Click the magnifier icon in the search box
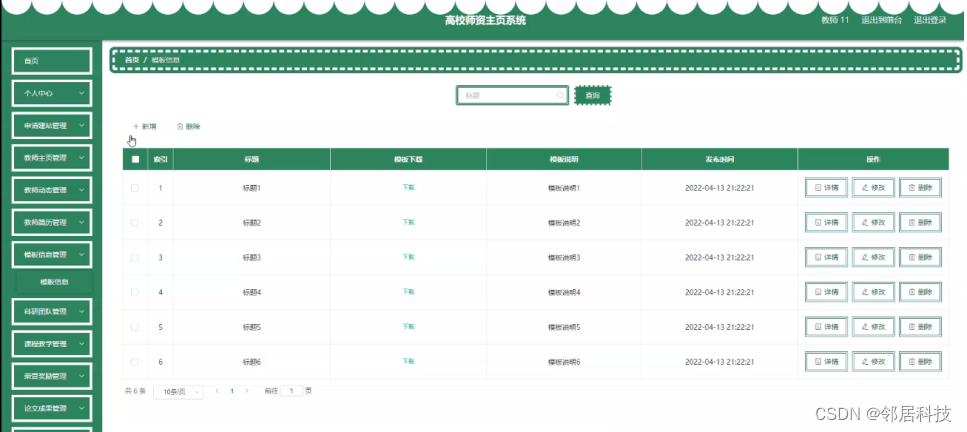This screenshot has height=432, width=967. tap(560, 96)
